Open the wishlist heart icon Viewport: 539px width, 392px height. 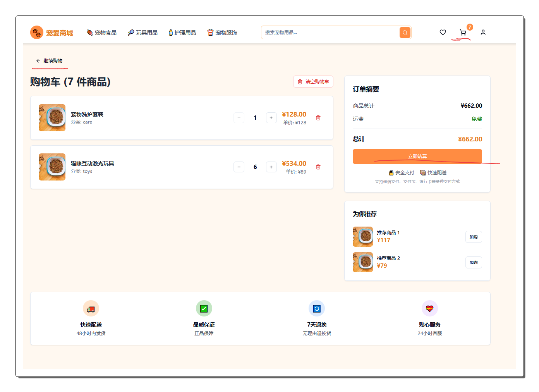click(x=443, y=33)
